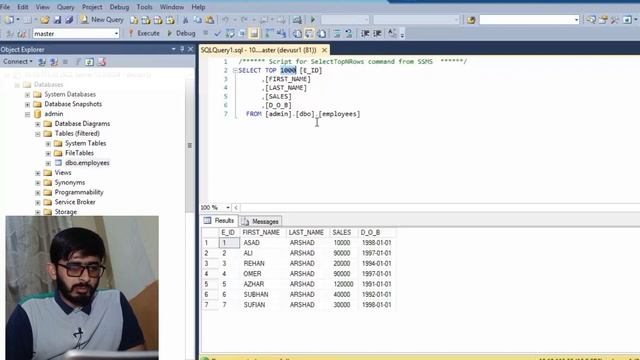Click the Object Explorer Refresh icon
The image size is (640, 360).
tap(89, 62)
